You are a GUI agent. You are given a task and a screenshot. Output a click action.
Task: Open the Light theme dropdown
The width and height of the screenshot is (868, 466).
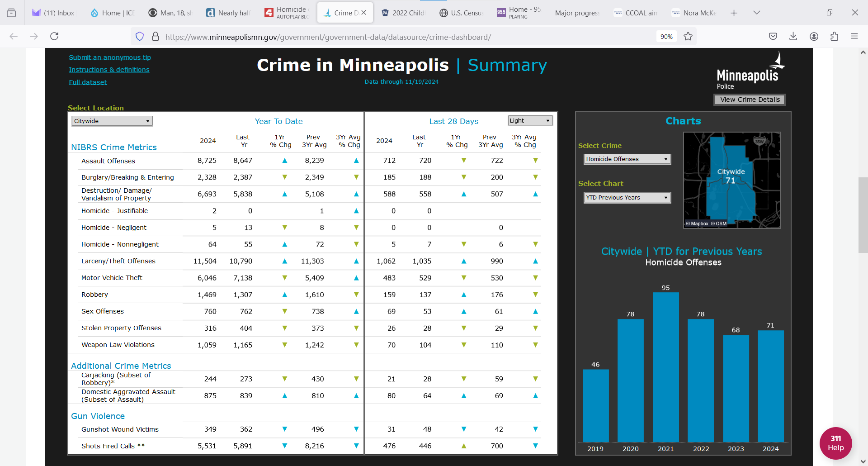[530, 120]
